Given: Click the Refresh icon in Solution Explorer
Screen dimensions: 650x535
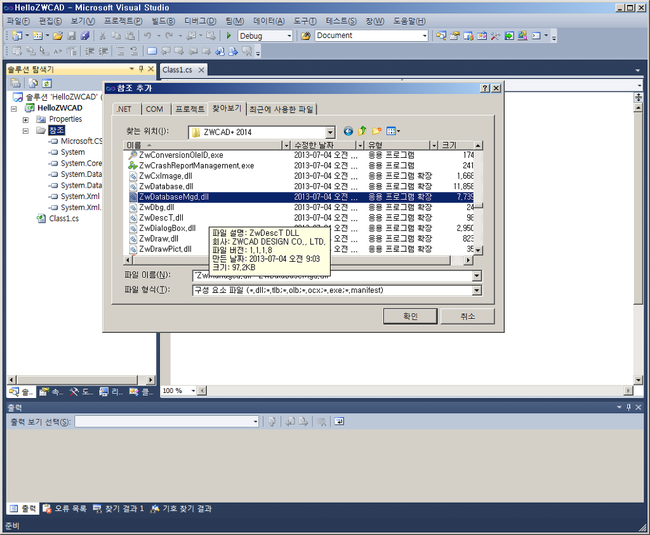Looking at the screenshot, I should [47, 83].
